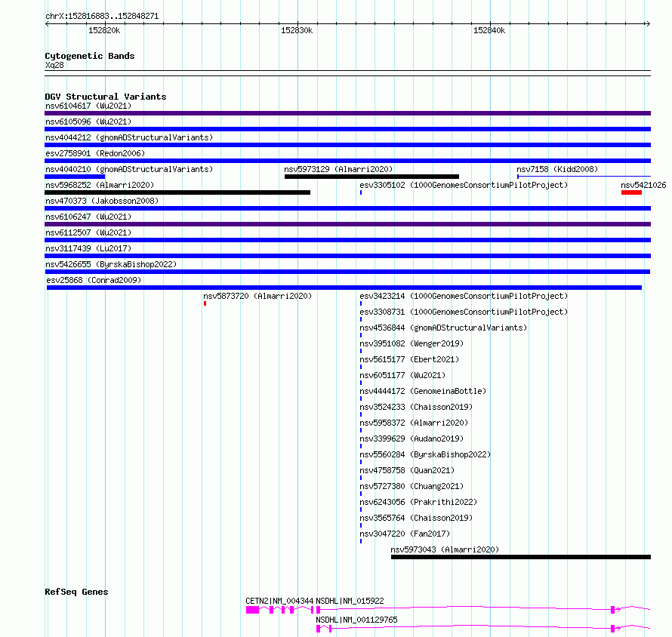This screenshot has height=637, width=672.
Task: Click the RefSeq Genes track title
Action: [76, 592]
